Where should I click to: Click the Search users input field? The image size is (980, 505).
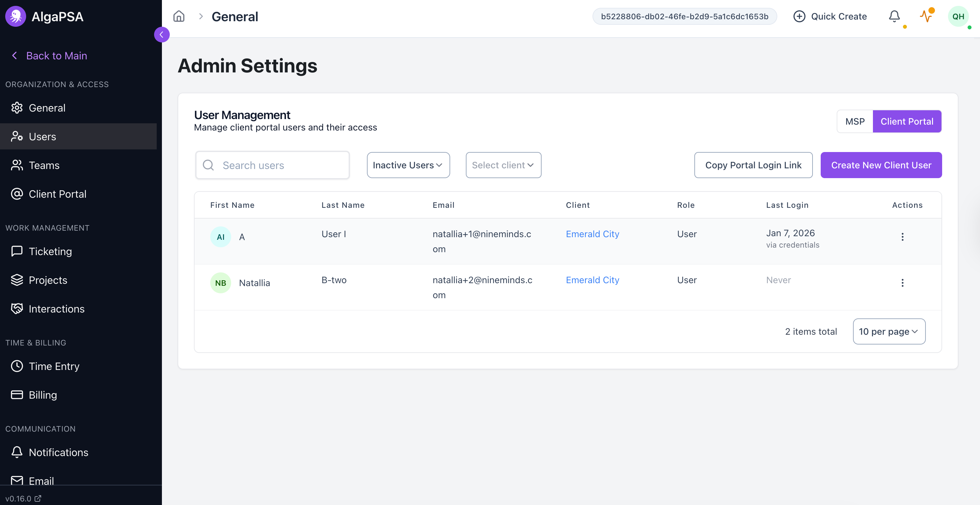(272, 165)
